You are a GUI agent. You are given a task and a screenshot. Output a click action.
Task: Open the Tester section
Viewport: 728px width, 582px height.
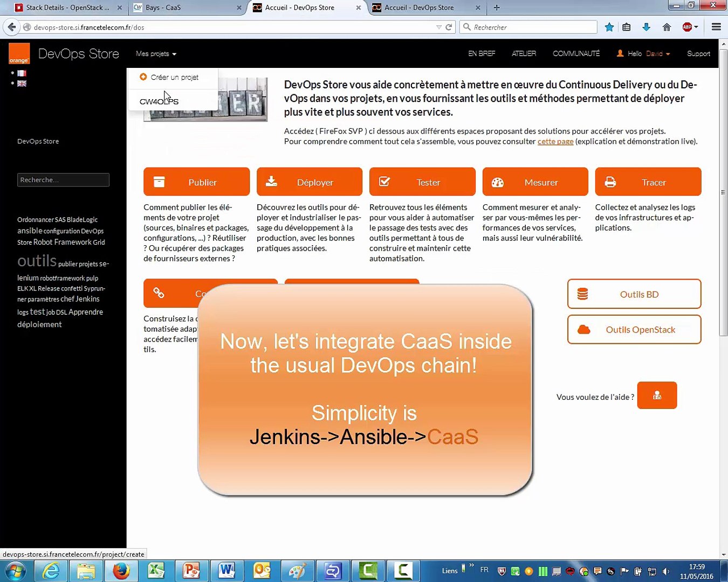422,182
